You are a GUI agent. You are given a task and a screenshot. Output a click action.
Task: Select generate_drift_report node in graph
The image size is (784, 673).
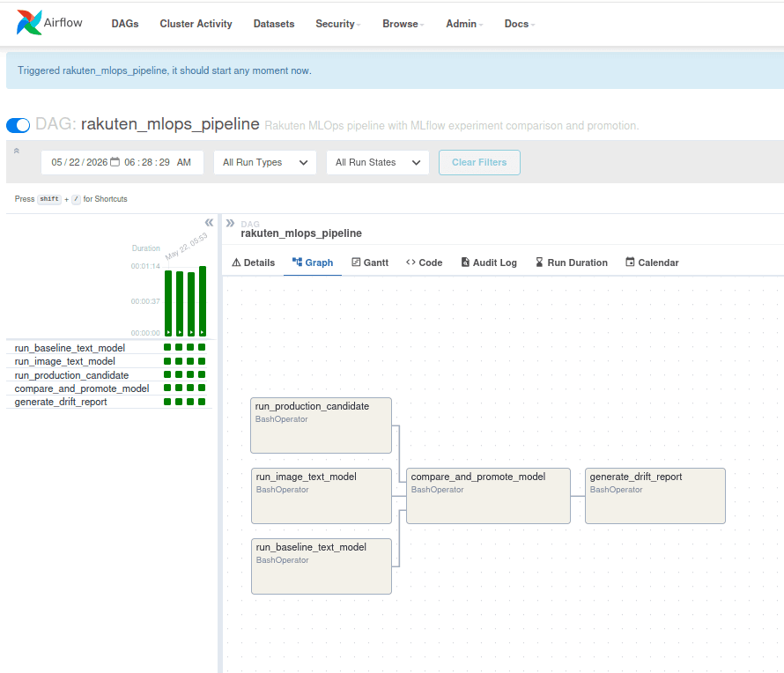655,496
